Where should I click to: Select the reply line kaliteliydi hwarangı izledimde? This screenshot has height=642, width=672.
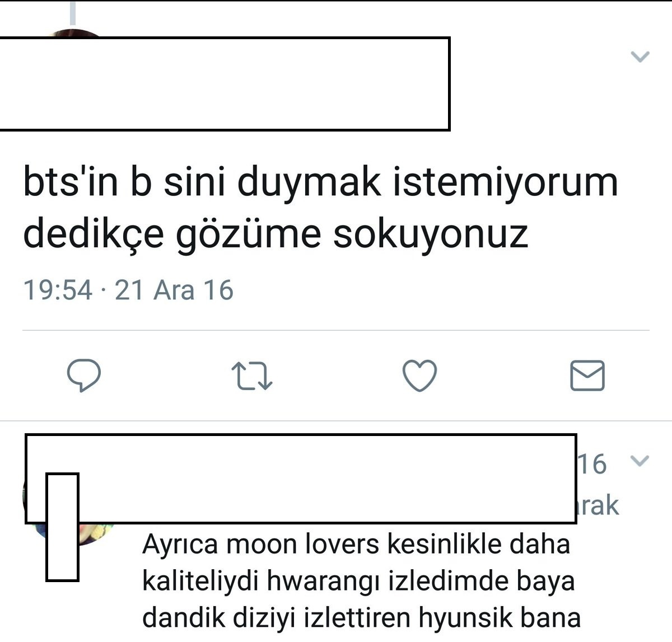(358, 581)
